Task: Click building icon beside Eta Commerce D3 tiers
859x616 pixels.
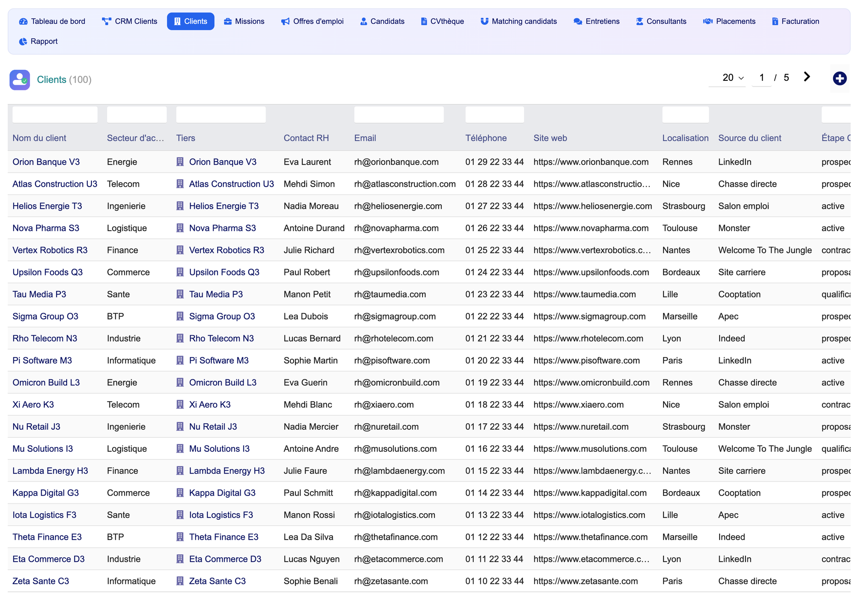Action: click(x=180, y=559)
